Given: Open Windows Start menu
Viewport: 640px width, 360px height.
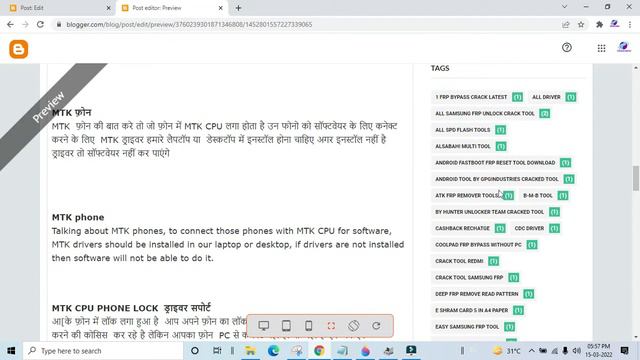Looking at the screenshot, I should coord(11,351).
